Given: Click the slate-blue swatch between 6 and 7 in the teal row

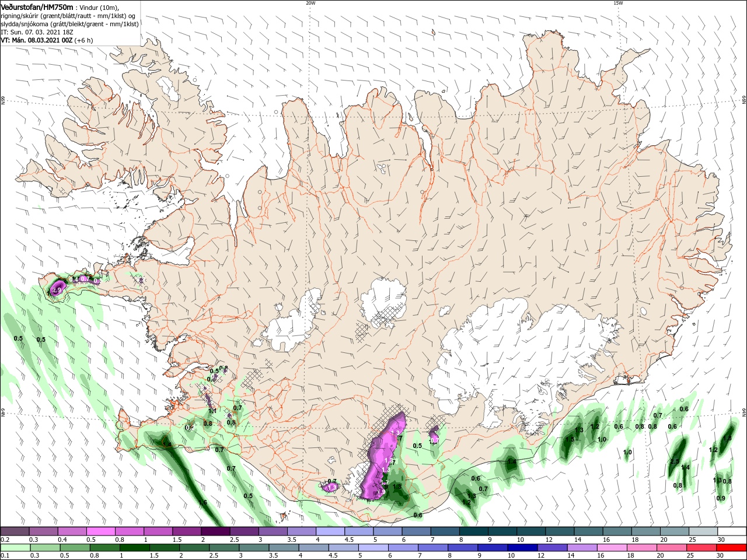Looking at the screenshot, I should point(417,531).
